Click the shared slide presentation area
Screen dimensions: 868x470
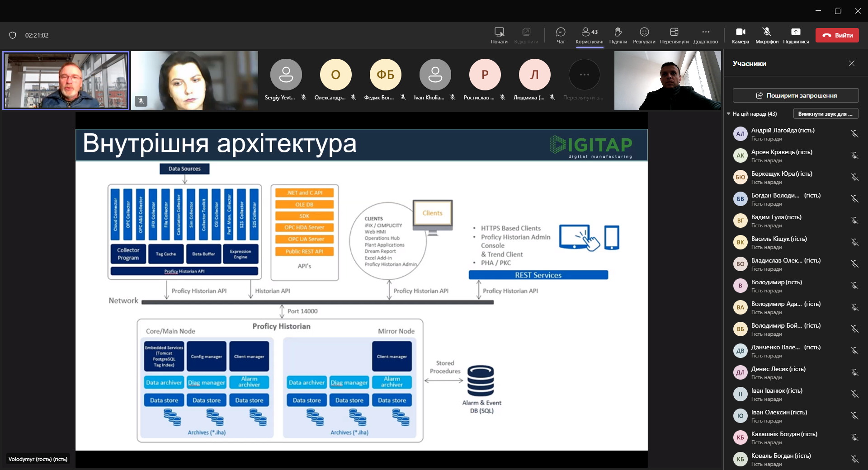[361, 290]
